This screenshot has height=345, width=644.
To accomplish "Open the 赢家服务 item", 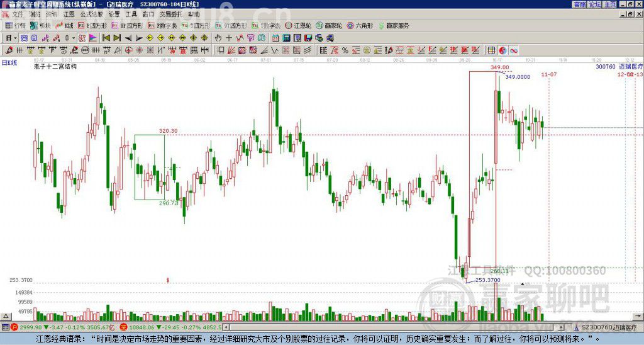I will point(394,25).
